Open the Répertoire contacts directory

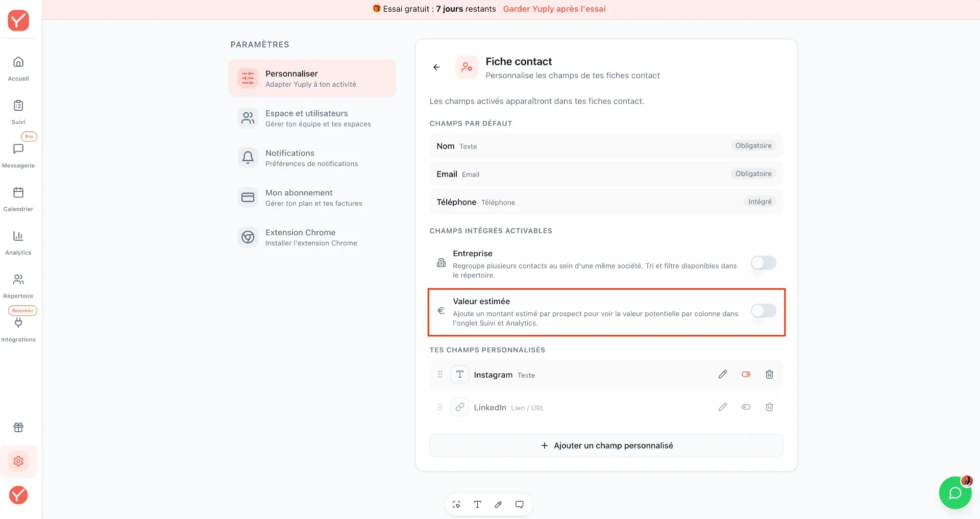pyautogui.click(x=18, y=286)
